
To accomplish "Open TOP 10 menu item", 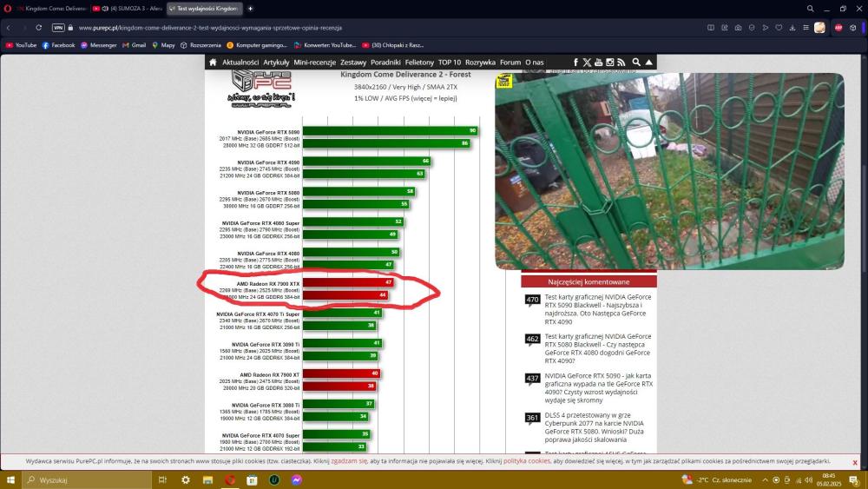I will (450, 63).
